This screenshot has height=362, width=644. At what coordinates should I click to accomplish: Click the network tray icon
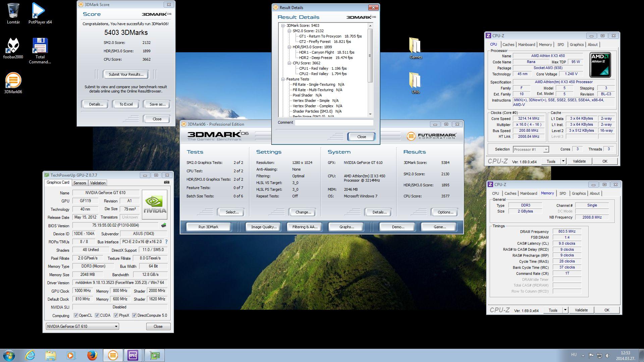599,356
